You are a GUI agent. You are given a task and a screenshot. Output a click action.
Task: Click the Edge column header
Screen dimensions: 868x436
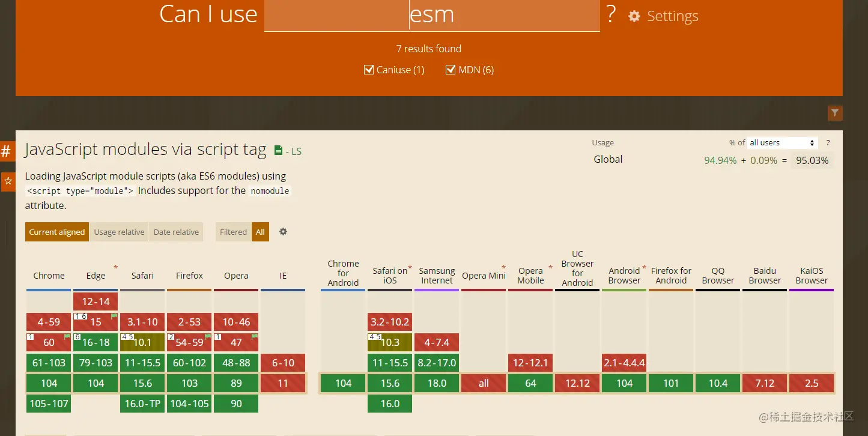[x=96, y=276]
